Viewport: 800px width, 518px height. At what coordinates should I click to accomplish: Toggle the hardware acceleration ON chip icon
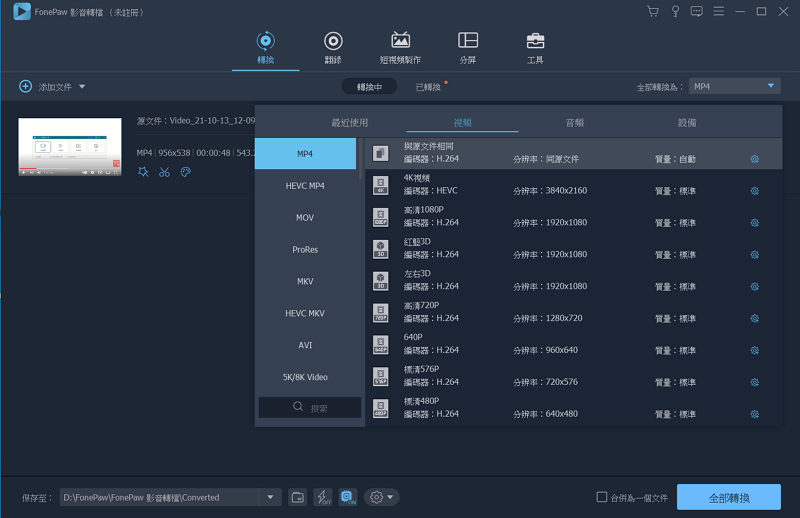click(347, 497)
